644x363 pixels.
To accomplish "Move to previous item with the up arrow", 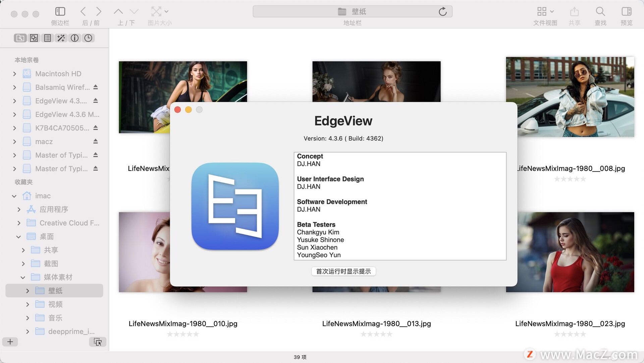I will click(x=118, y=11).
